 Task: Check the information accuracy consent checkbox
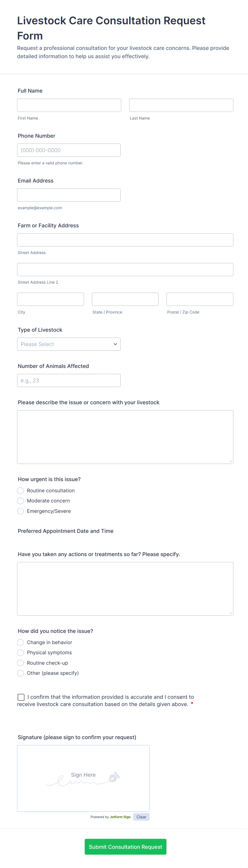(x=21, y=697)
